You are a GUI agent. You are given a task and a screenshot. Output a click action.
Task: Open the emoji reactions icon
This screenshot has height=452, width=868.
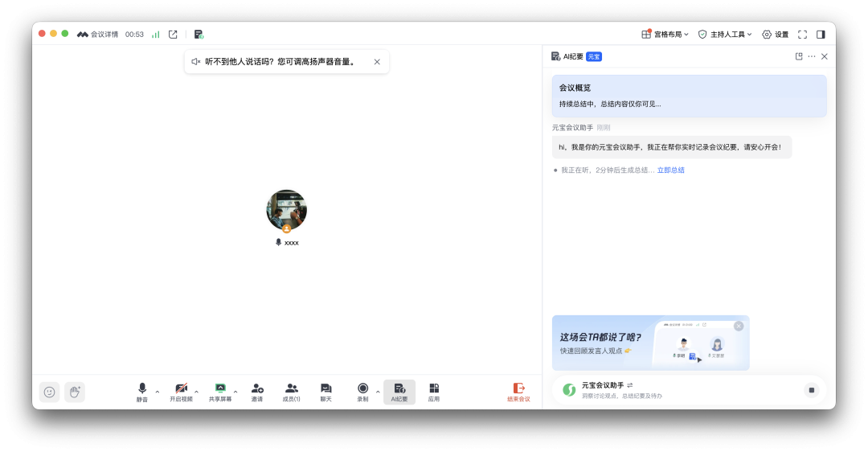[49, 392]
